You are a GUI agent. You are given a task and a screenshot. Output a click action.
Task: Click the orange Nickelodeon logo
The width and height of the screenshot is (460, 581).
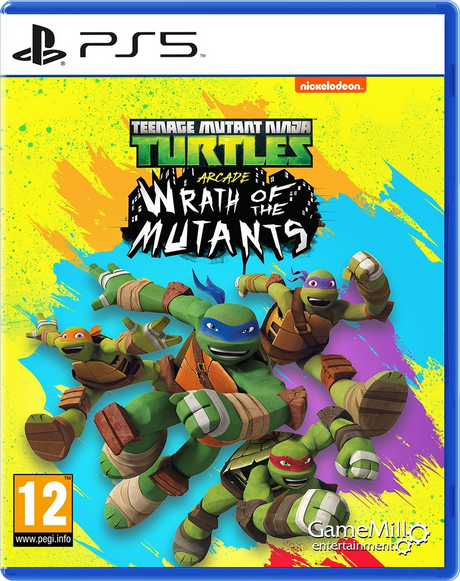click(327, 85)
